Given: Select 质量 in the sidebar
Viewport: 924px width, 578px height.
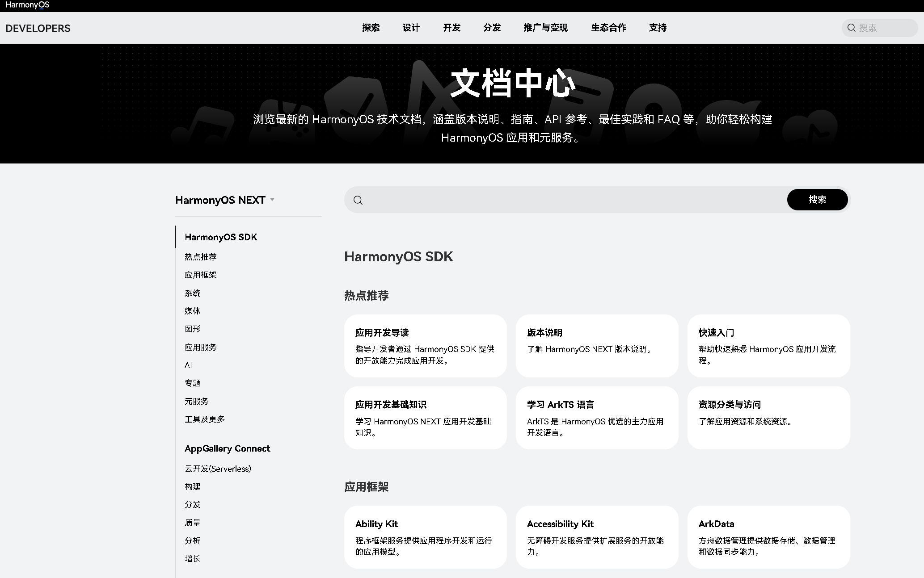Looking at the screenshot, I should coord(193,523).
